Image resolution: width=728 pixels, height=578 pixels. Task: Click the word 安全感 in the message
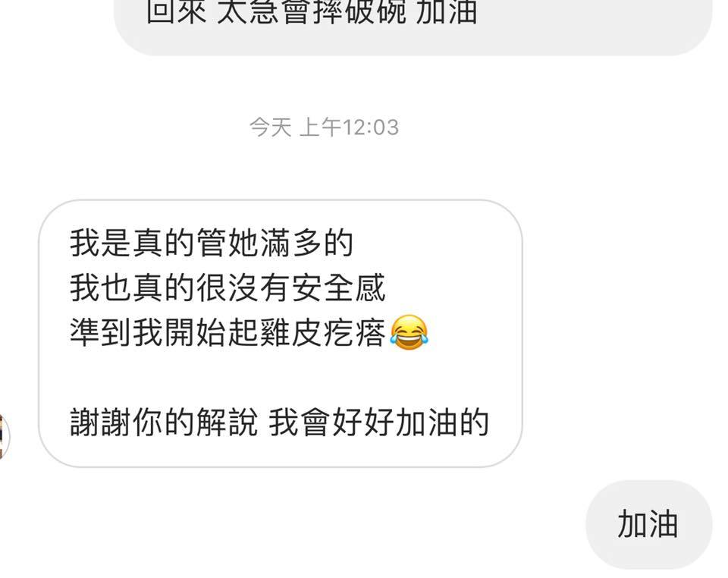click(339, 287)
